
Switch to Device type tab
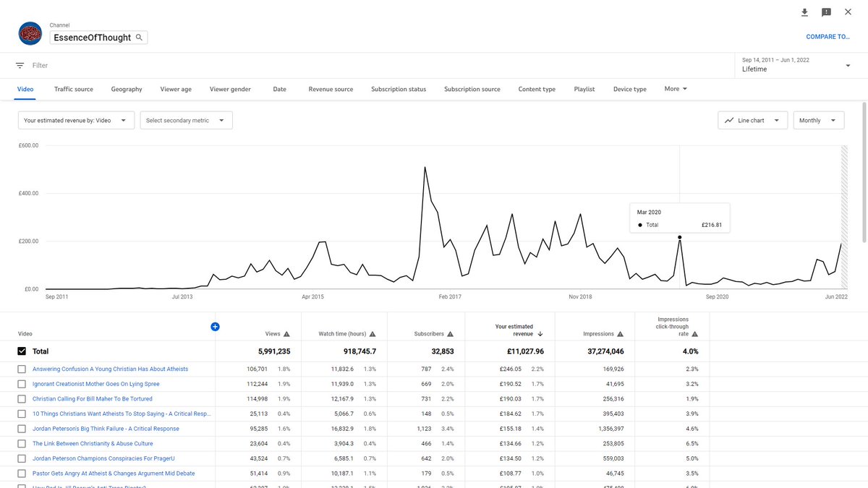(x=630, y=89)
